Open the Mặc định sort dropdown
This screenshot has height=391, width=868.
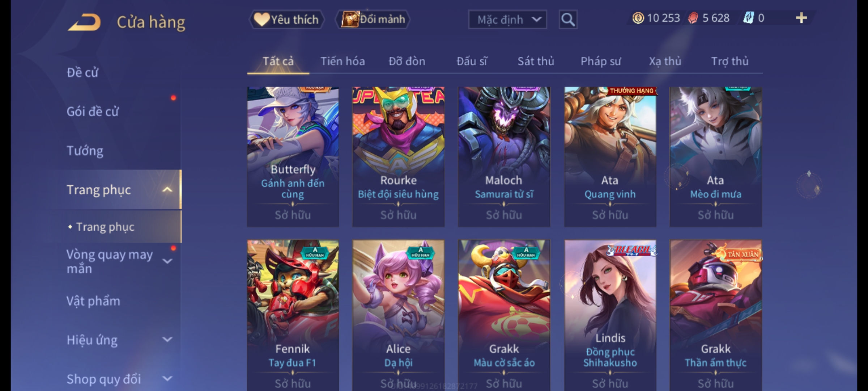(507, 20)
